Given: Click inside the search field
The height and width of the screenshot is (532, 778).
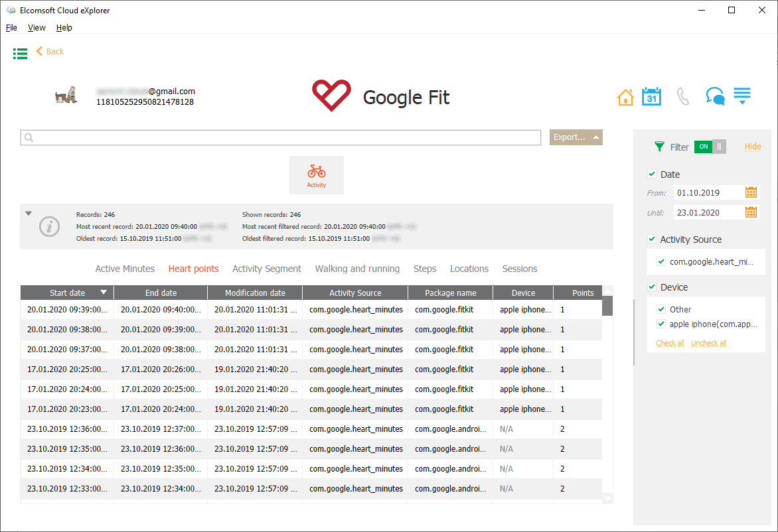Looking at the screenshot, I should coord(279,137).
